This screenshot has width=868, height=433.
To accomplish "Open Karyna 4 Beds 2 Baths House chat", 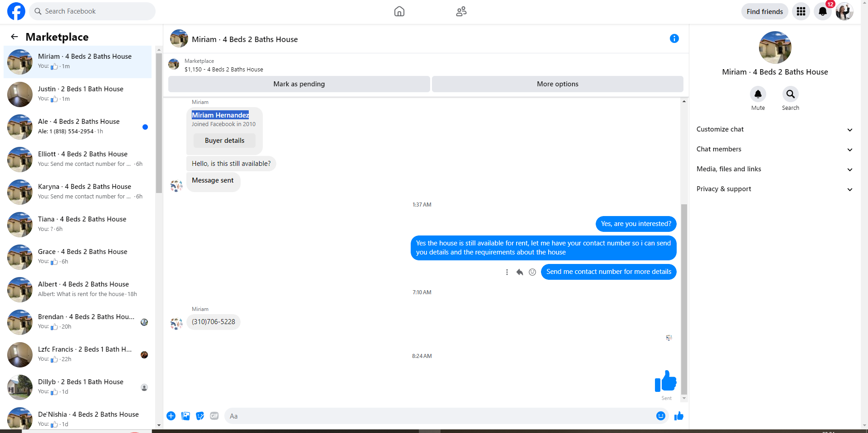I will click(78, 192).
